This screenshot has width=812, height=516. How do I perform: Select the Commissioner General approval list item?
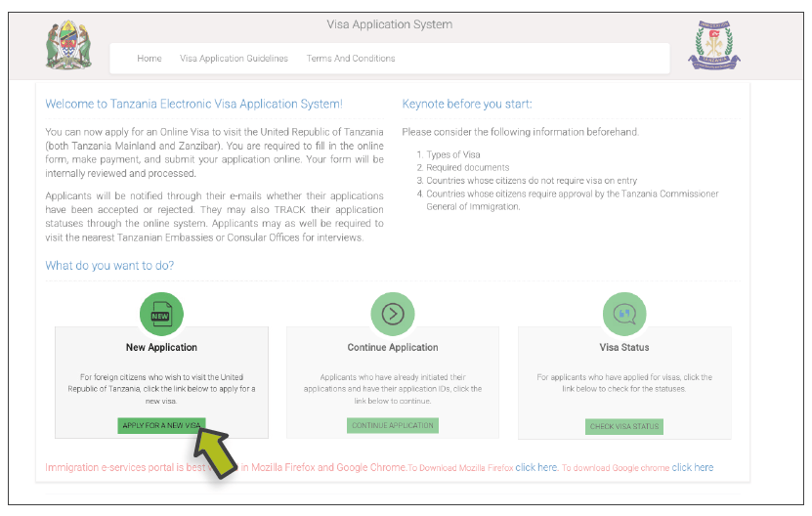[573, 200]
